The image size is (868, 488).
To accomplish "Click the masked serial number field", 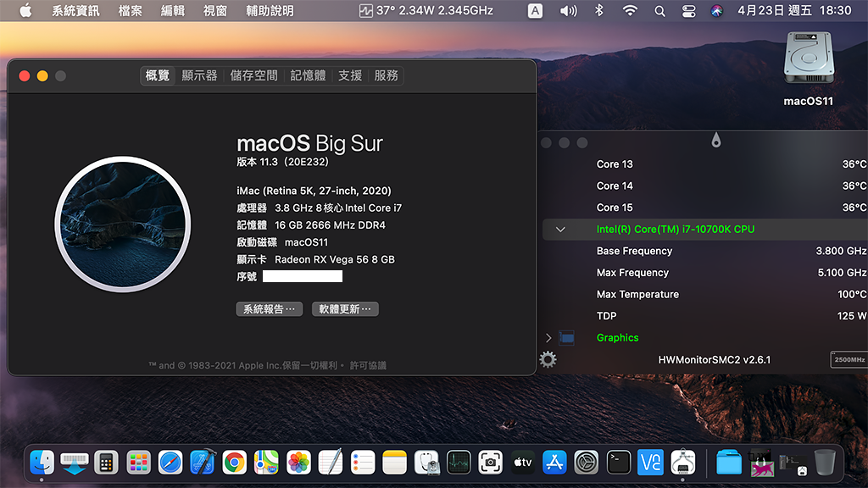I will 303,276.
